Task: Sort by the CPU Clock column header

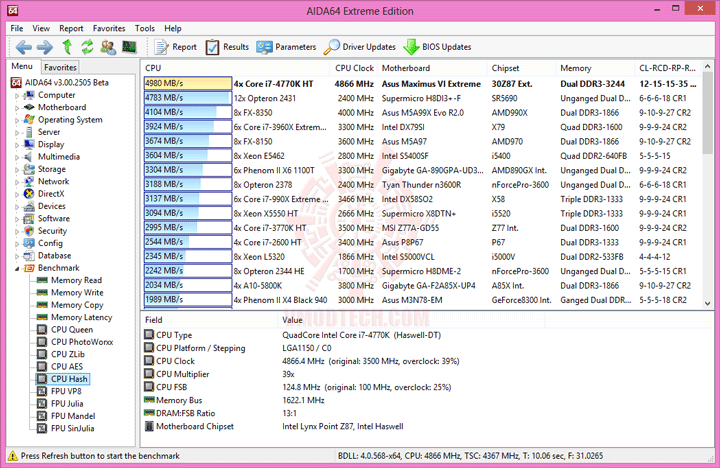Action: [354, 68]
